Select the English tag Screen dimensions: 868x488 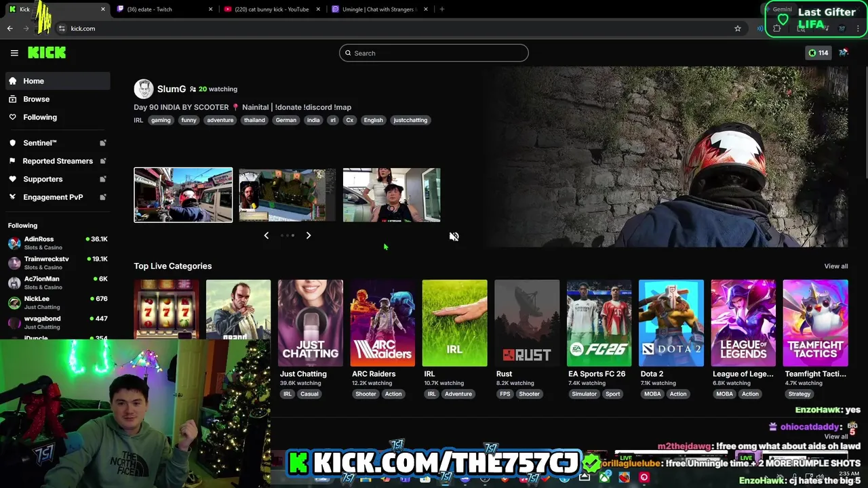pyautogui.click(x=374, y=120)
